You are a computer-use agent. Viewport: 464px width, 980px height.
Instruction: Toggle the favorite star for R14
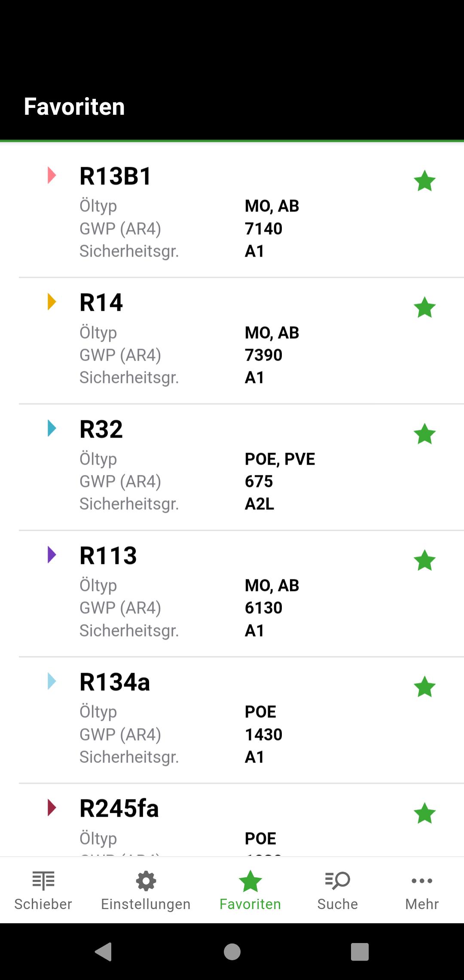click(424, 307)
